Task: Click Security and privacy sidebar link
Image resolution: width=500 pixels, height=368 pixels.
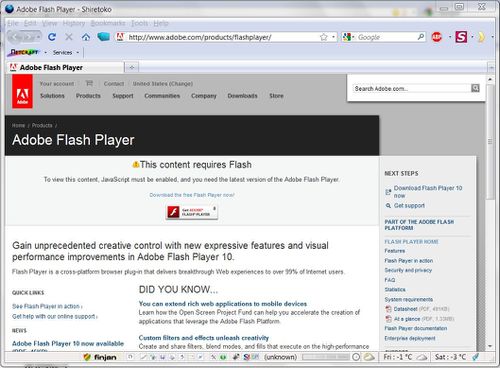Action: [x=408, y=270]
